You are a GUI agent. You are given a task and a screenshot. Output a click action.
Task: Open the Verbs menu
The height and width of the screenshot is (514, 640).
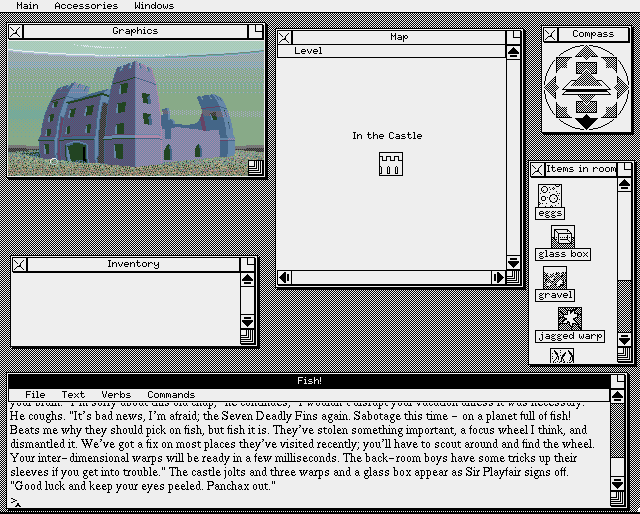(x=116, y=395)
